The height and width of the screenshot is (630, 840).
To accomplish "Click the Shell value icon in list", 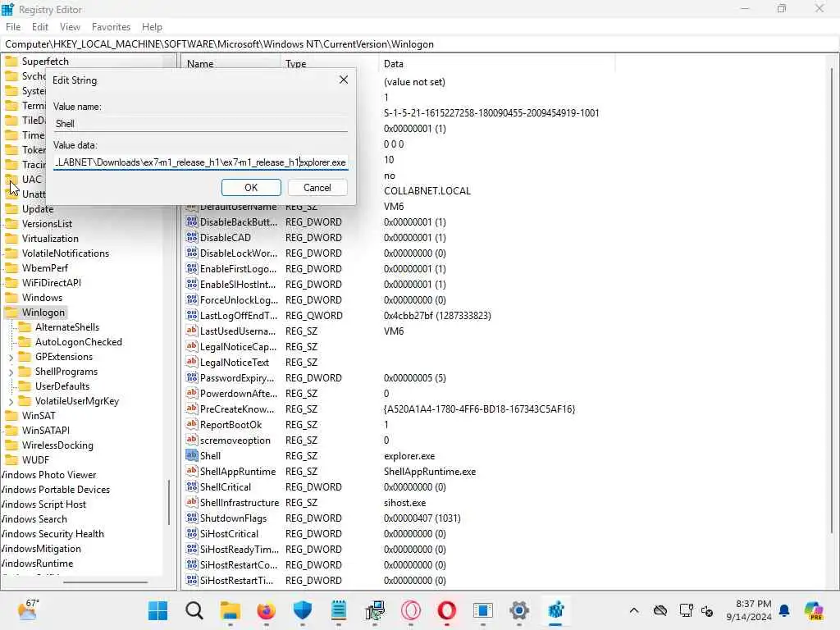I will pyautogui.click(x=191, y=455).
